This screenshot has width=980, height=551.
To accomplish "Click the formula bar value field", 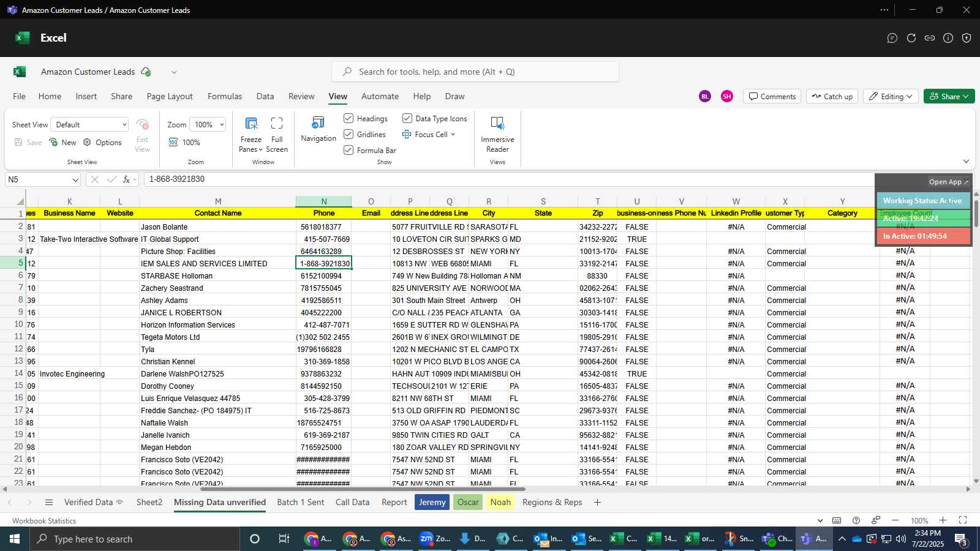I will point(508,179).
